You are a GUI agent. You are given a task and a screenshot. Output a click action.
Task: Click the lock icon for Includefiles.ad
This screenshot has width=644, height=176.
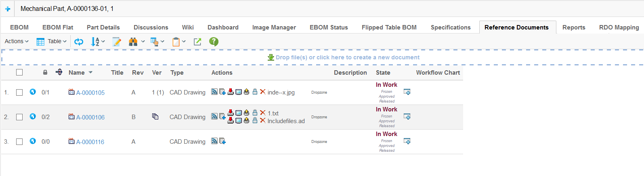255,120
